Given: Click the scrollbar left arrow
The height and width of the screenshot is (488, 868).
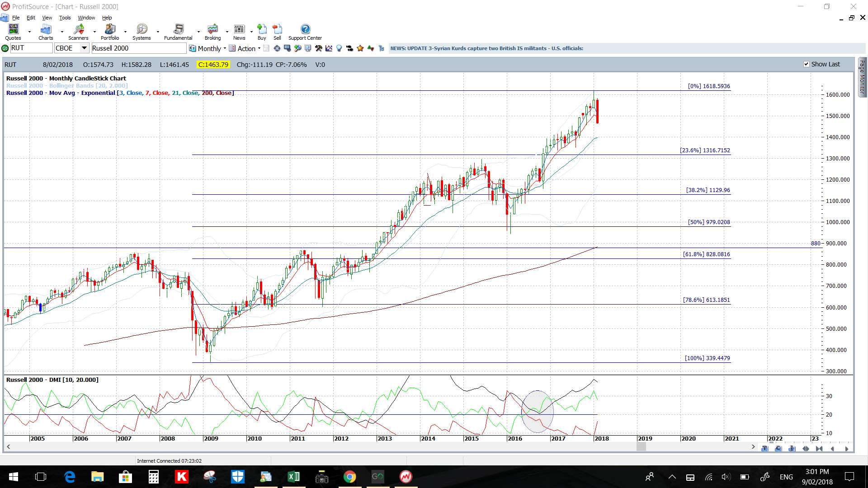Looking at the screenshot, I should (x=8, y=447).
